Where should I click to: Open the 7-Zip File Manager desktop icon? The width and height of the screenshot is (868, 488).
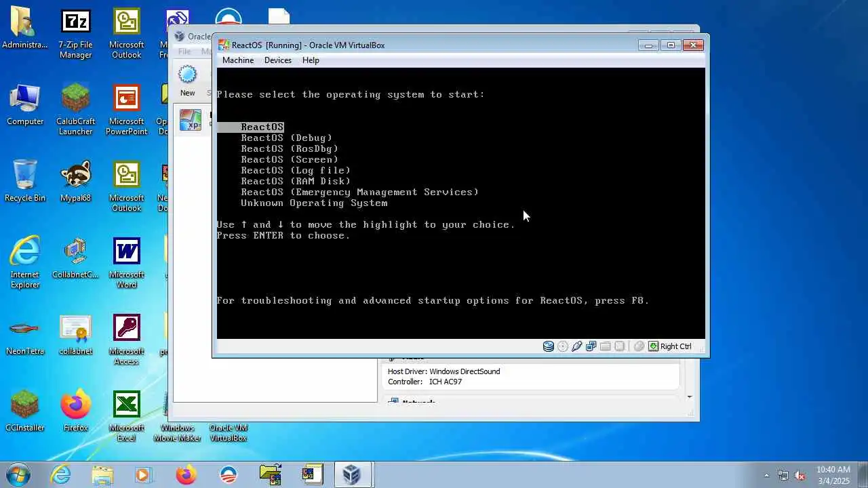point(75,34)
